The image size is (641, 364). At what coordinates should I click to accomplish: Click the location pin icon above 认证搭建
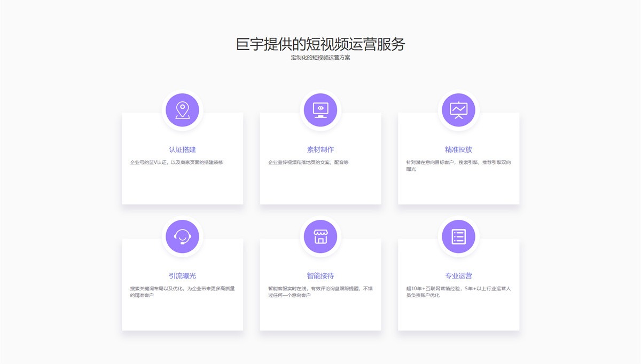(182, 110)
